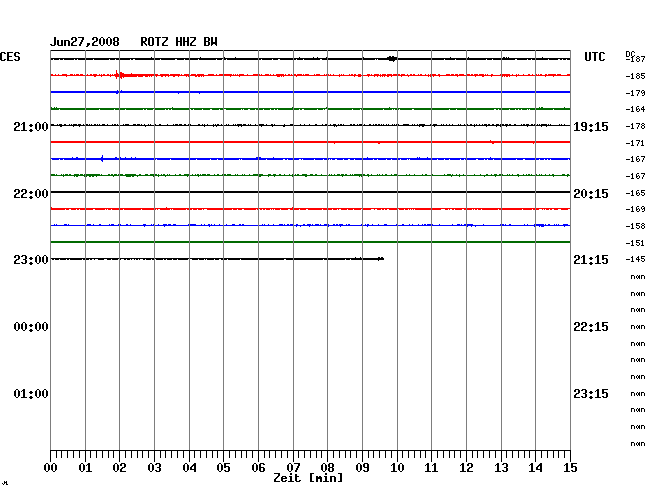Click the UTC column header
This screenshot has width=650, height=494.
594,57
